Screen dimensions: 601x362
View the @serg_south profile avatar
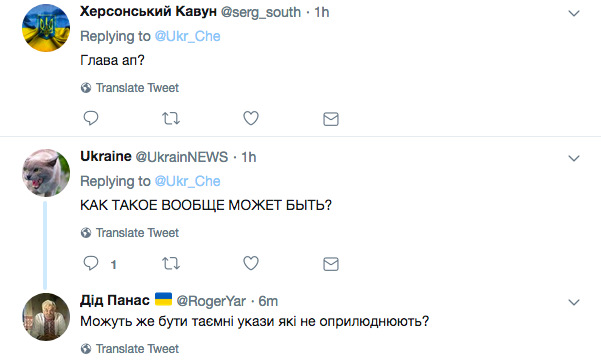click(46, 28)
